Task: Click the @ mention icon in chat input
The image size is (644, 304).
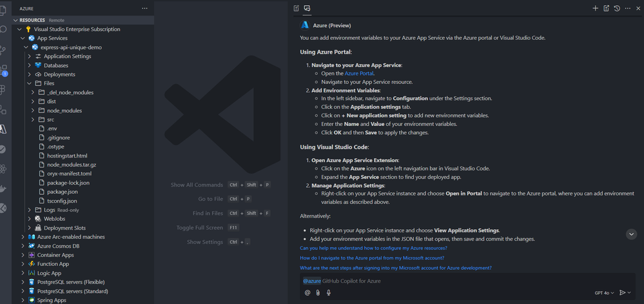Action: [x=307, y=292]
